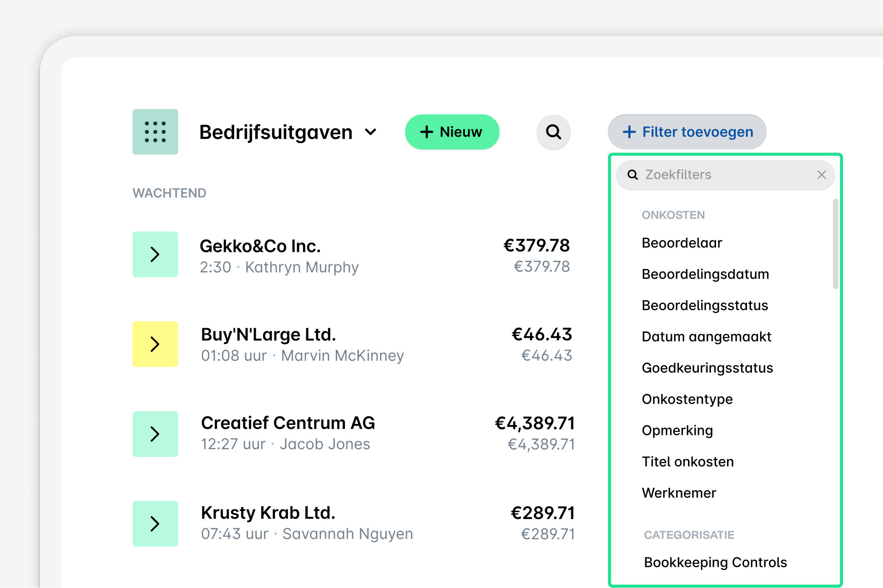Focus the Zoekfilters search field
The height and width of the screenshot is (588, 883).
click(x=725, y=175)
